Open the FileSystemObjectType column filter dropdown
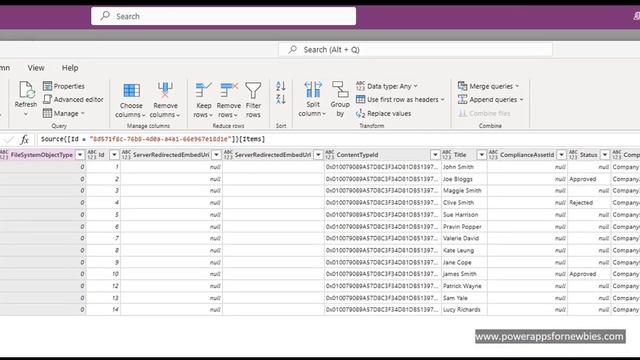Viewport: 640px width, 360px height. click(80, 155)
